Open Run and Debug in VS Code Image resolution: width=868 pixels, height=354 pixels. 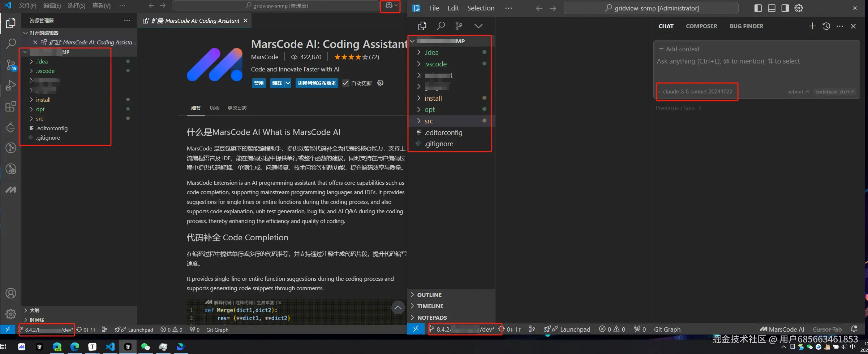click(x=11, y=86)
